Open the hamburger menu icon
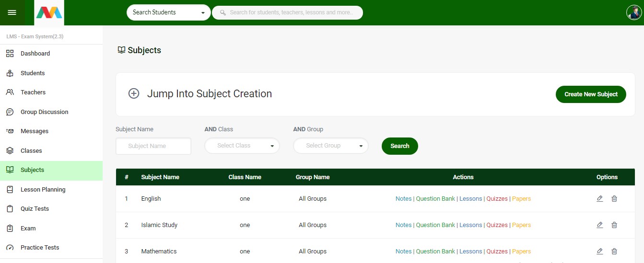 click(x=12, y=12)
